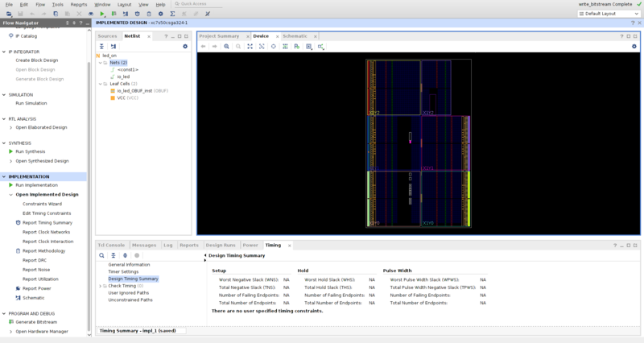Open Netlist panel settings gear
This screenshot has height=343, width=644.
click(x=185, y=47)
